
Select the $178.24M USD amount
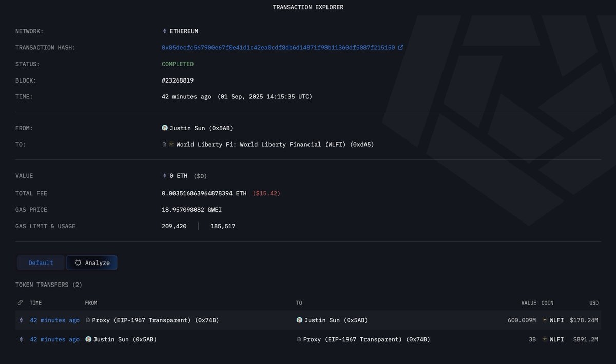(584, 320)
